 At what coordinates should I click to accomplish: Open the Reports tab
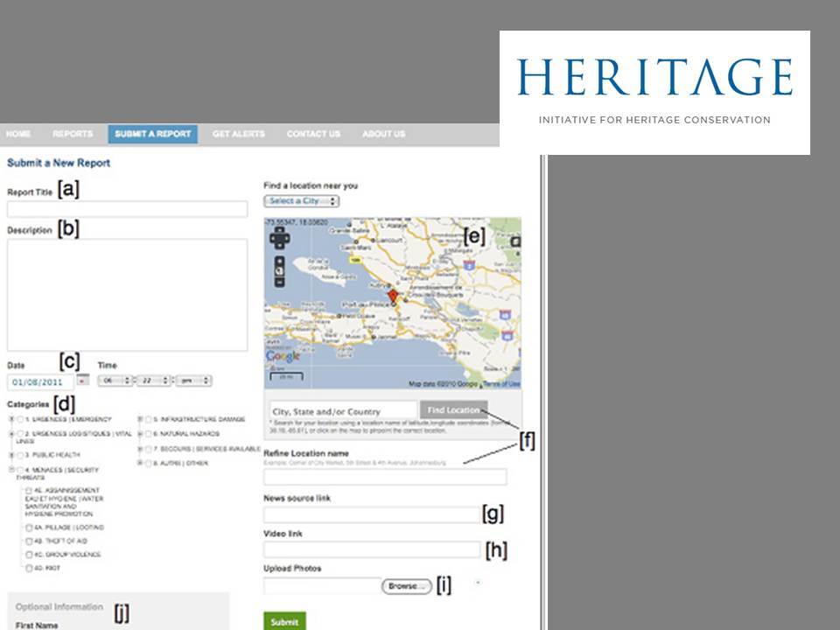pos(73,134)
